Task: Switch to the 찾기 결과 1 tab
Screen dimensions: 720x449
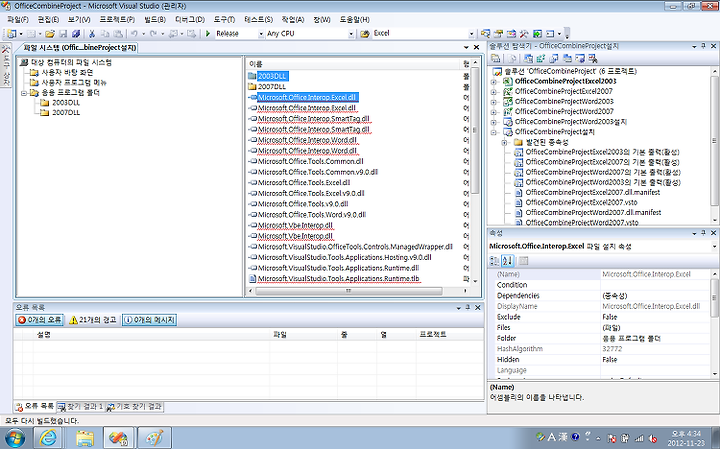Action: click(80, 407)
